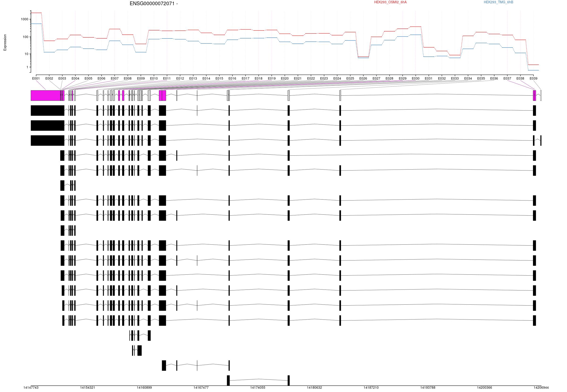Click y-axis tick value 10
Viewport: 567px width, 392px height.
point(26,54)
